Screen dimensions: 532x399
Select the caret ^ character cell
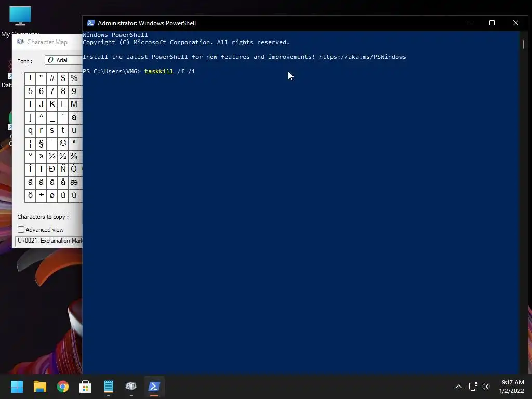coord(41,117)
